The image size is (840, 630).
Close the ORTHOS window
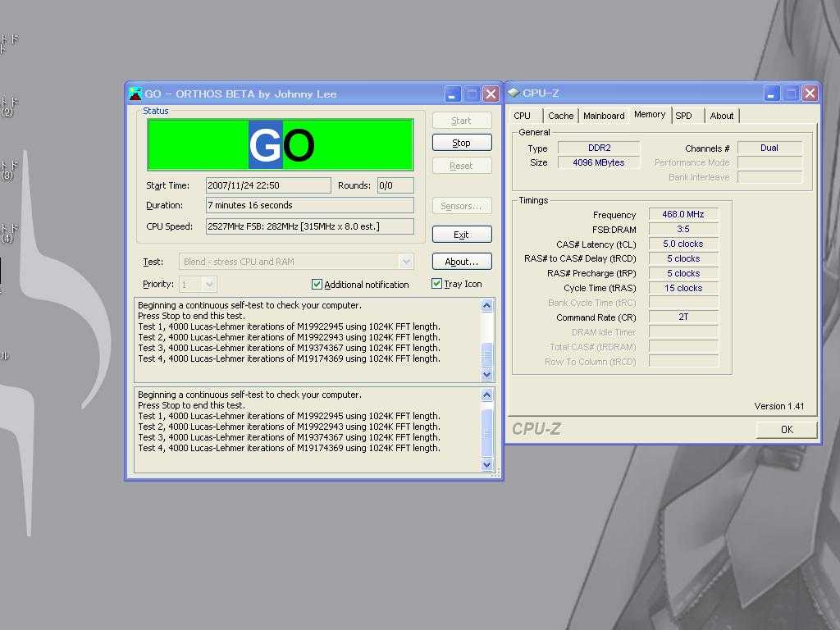pyautogui.click(x=491, y=94)
